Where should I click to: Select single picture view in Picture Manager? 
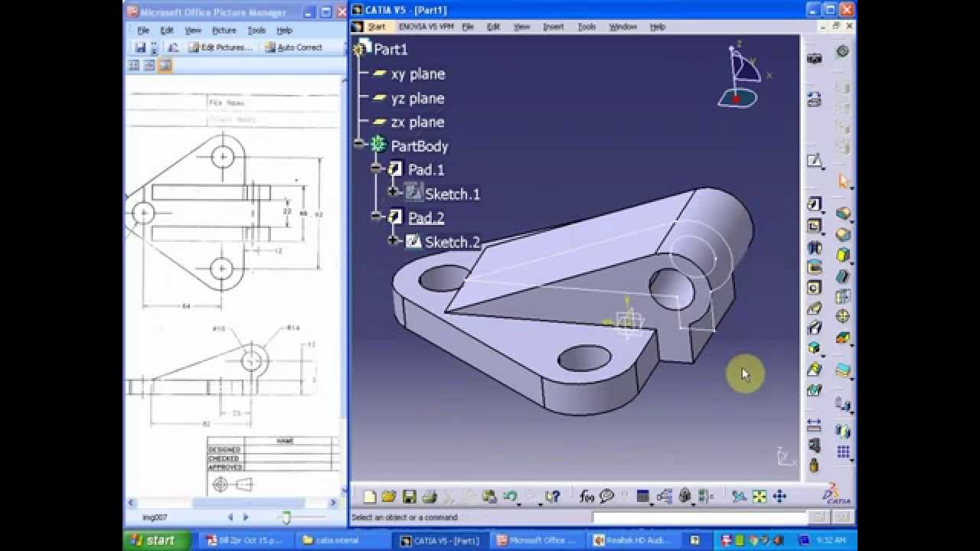165,66
